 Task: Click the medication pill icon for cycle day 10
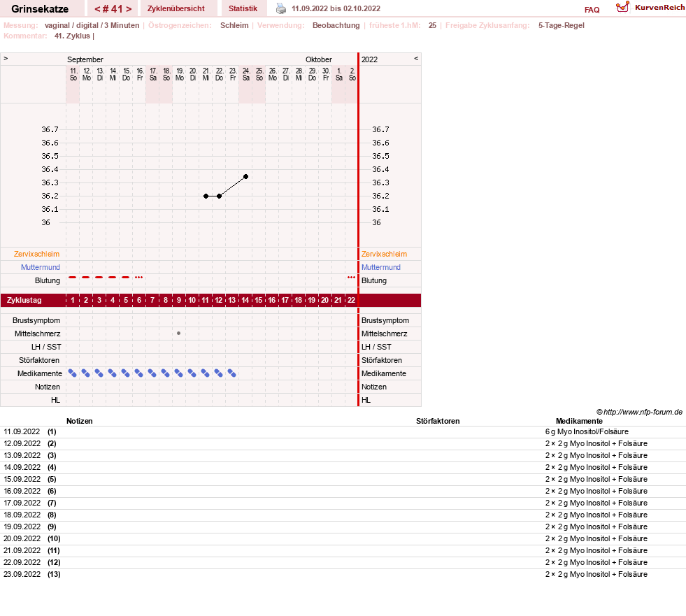tap(192, 373)
